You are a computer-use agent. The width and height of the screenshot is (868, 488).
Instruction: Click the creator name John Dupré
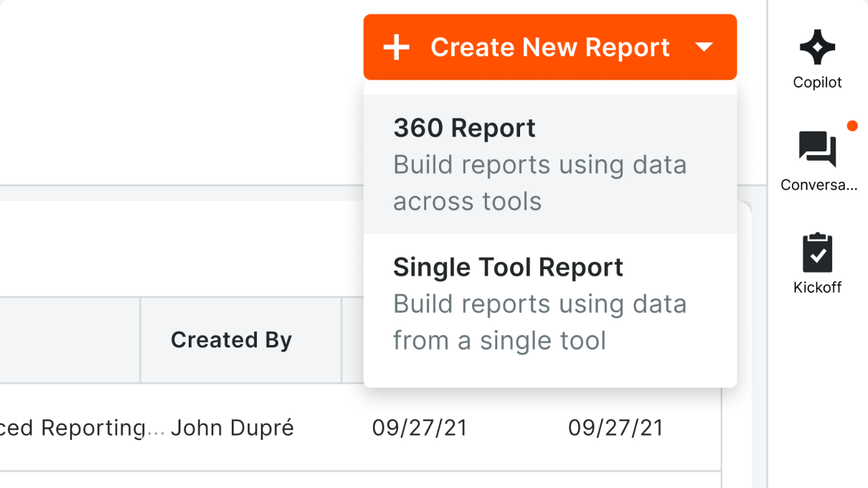232,427
